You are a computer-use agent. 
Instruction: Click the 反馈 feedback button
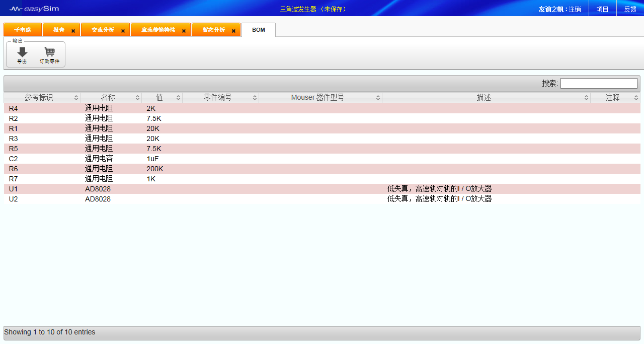pyautogui.click(x=630, y=9)
